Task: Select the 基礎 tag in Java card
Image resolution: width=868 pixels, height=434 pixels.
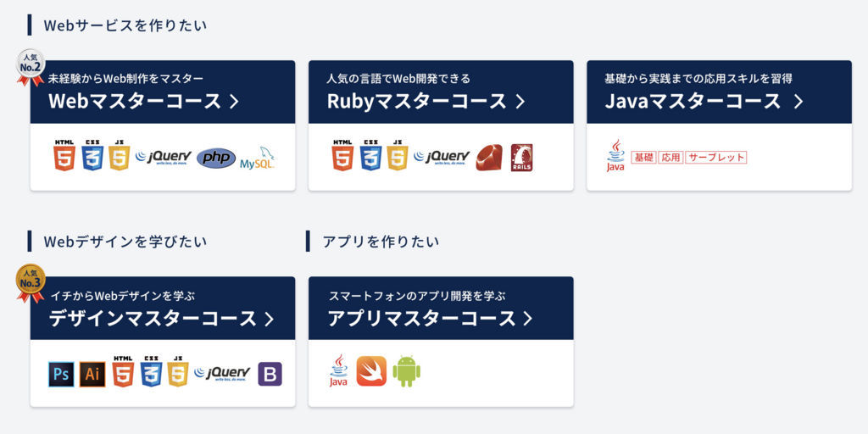Action: pos(643,157)
